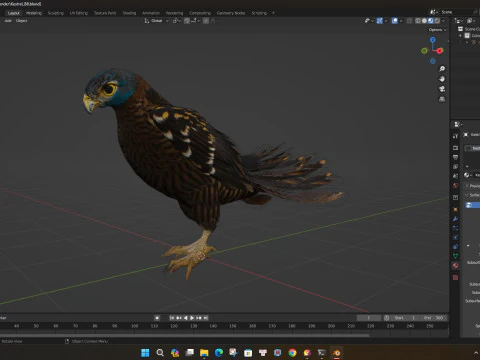Open the Compositing workspace tab

tap(200, 13)
